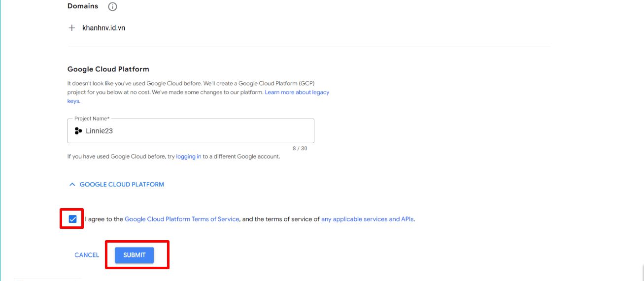Click the info icon beside Domains
The image size is (644, 281).
(112, 6)
